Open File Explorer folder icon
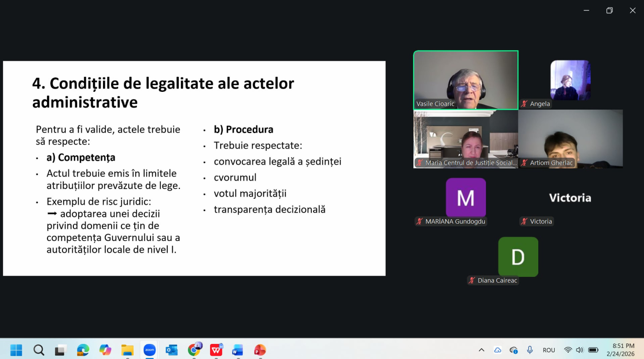This screenshot has height=359, width=644. (x=127, y=350)
